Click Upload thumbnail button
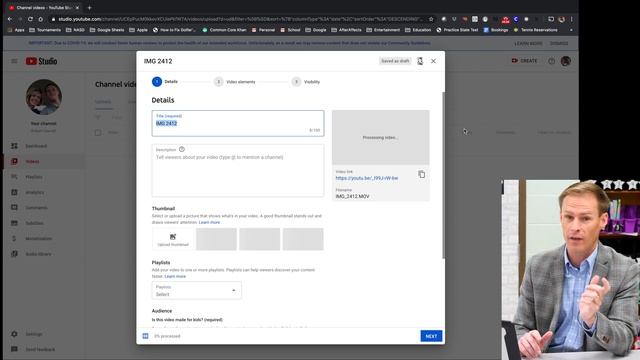The width and height of the screenshot is (640, 360). point(173,239)
